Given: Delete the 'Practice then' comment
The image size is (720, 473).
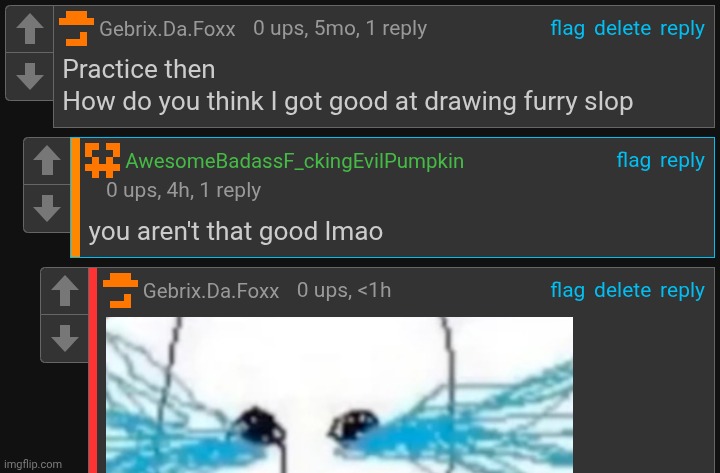Looking at the screenshot, I should (x=622, y=28).
